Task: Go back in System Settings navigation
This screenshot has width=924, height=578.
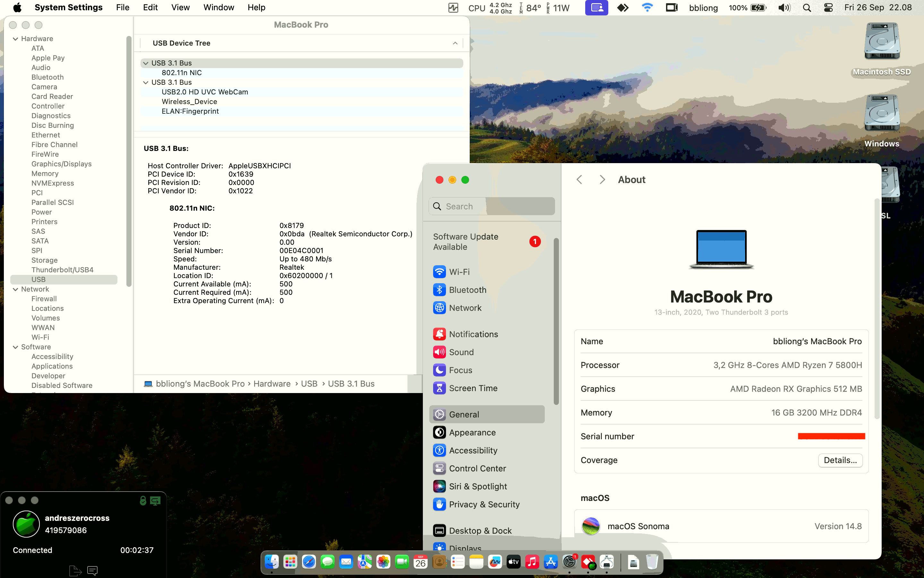Action: pyautogui.click(x=579, y=180)
